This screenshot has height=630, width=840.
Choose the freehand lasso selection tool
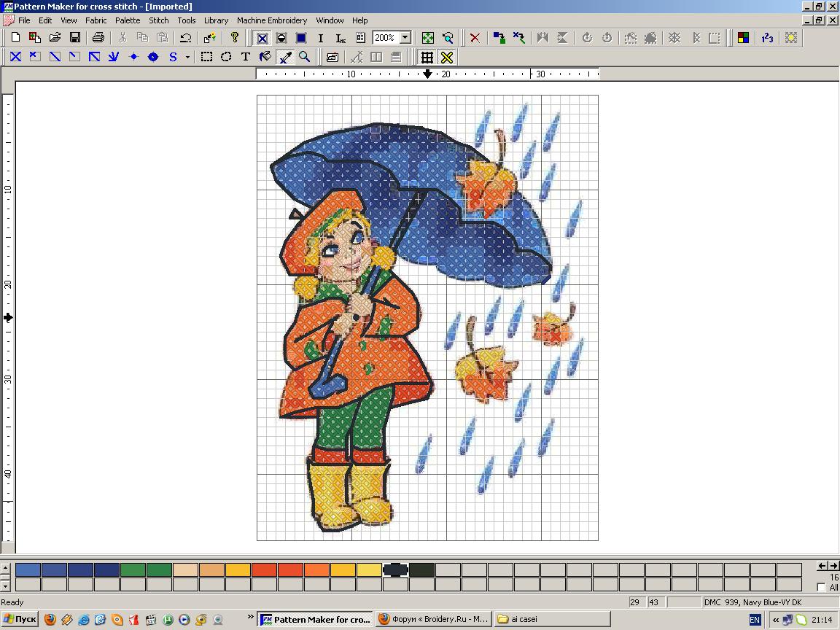click(226, 57)
